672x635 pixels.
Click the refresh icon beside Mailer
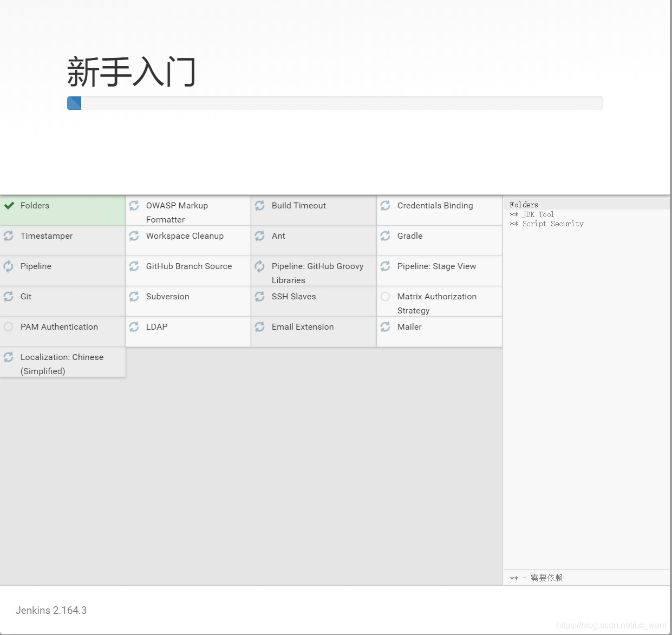[x=385, y=327]
